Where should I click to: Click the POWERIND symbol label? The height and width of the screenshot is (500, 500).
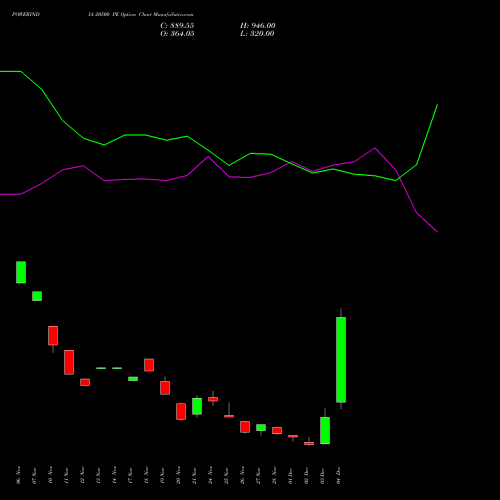tap(26, 14)
